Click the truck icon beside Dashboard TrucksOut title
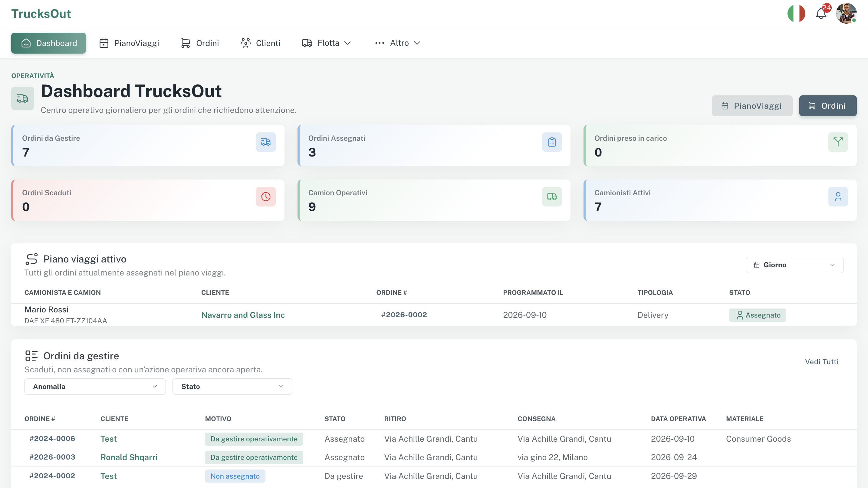The width and height of the screenshot is (868, 488). (23, 98)
